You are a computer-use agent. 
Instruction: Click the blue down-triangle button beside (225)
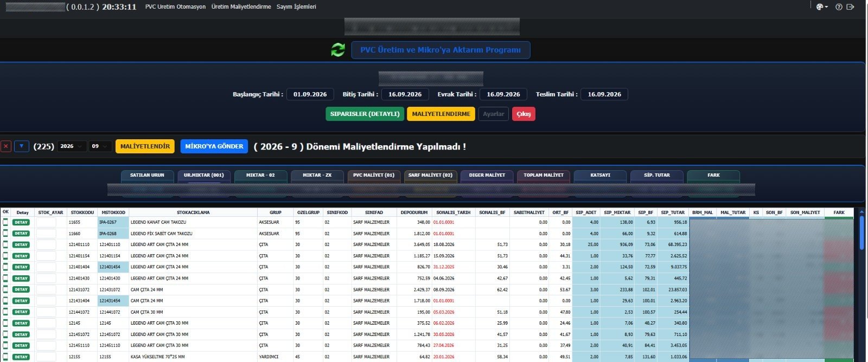tap(22, 146)
